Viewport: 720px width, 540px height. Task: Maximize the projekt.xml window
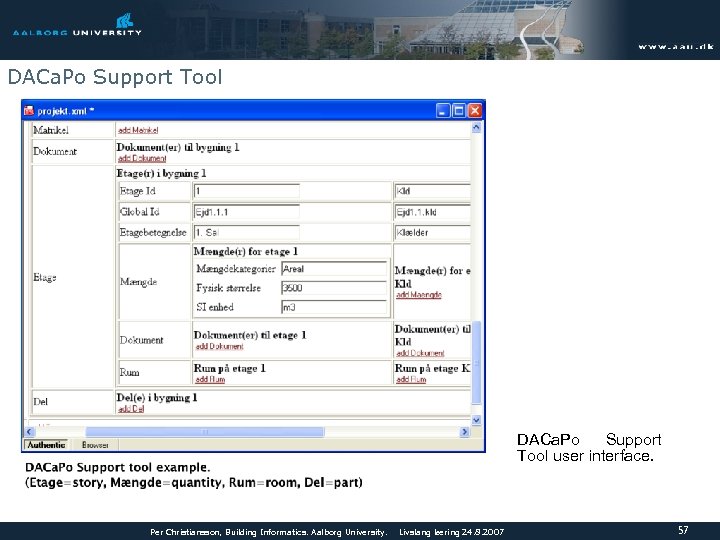(x=459, y=111)
